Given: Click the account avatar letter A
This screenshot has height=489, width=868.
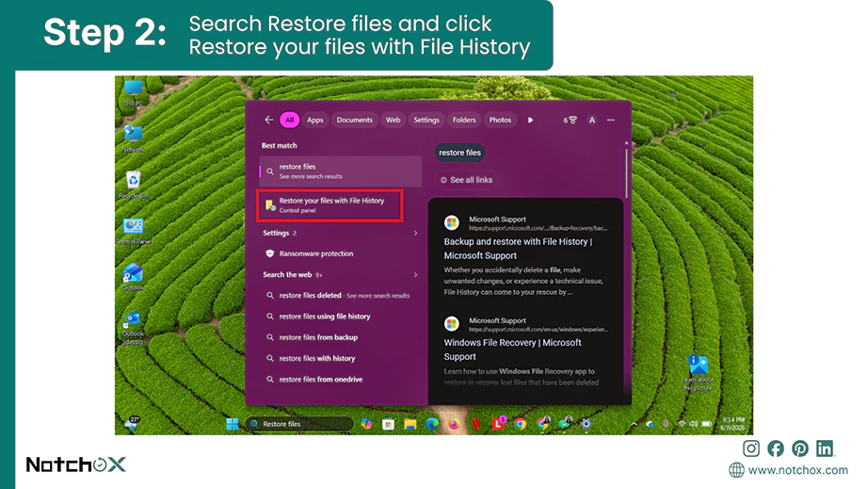Looking at the screenshot, I should coord(592,120).
